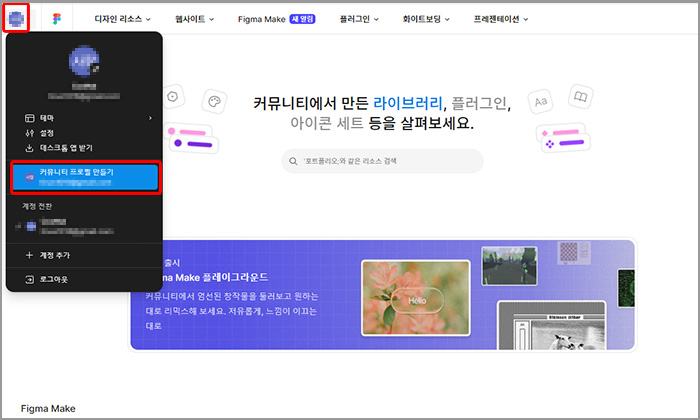
Task: Expand the 프레젠테이션 dropdown
Action: coord(501,19)
